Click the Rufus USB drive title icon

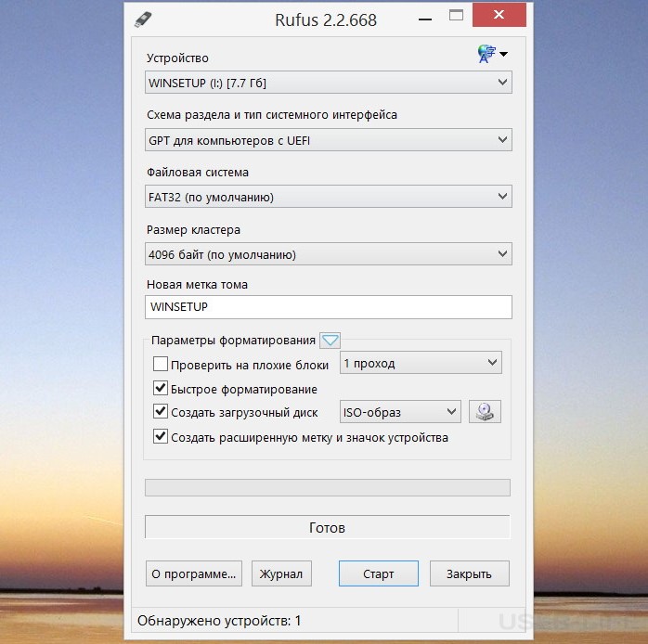[x=143, y=19]
